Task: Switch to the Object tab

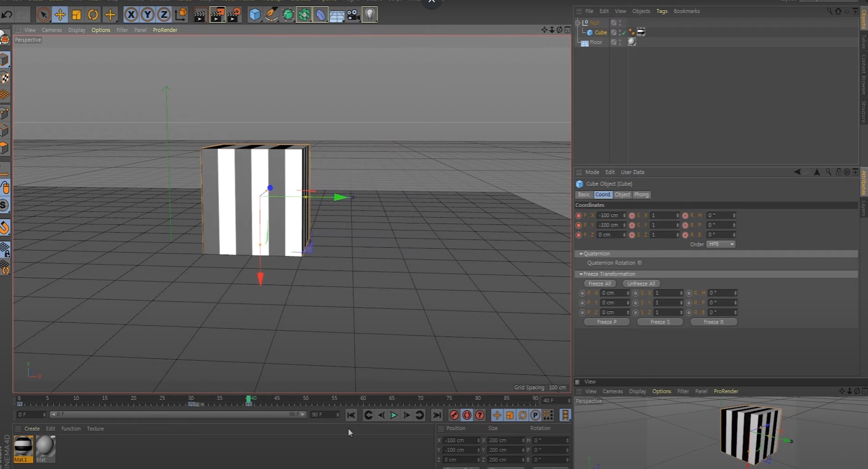Action: [622, 194]
